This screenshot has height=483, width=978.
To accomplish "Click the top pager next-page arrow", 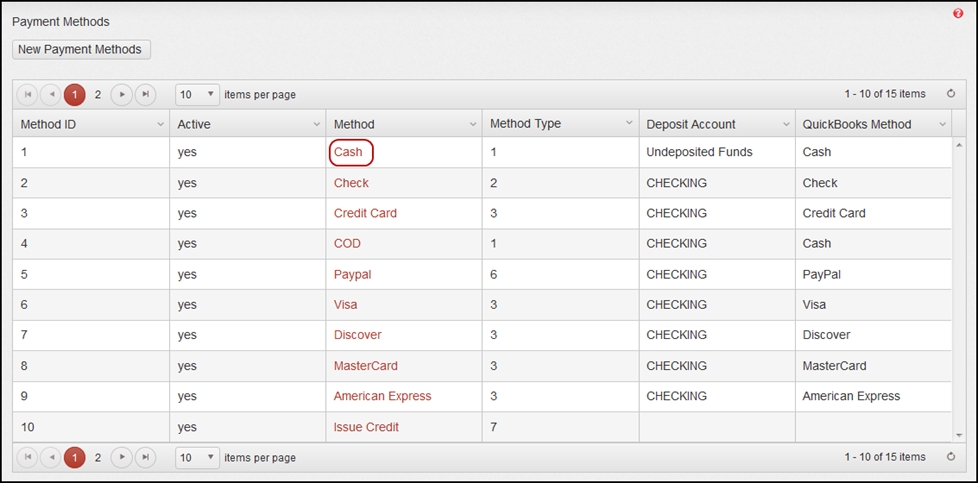I will tap(122, 94).
